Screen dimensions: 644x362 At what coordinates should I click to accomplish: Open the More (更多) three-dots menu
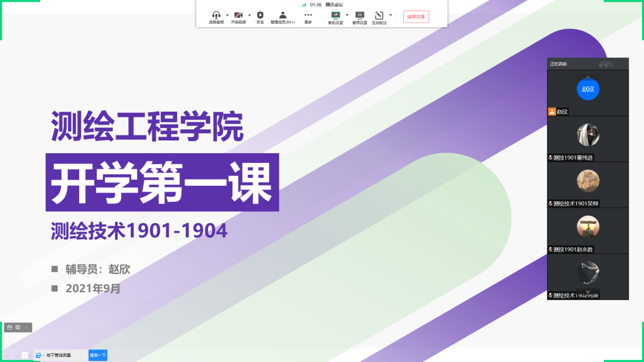(308, 15)
